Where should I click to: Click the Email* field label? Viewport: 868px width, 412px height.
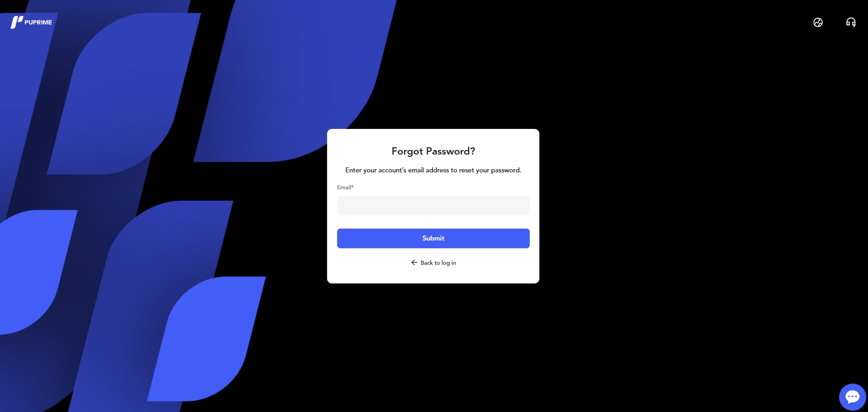345,187
